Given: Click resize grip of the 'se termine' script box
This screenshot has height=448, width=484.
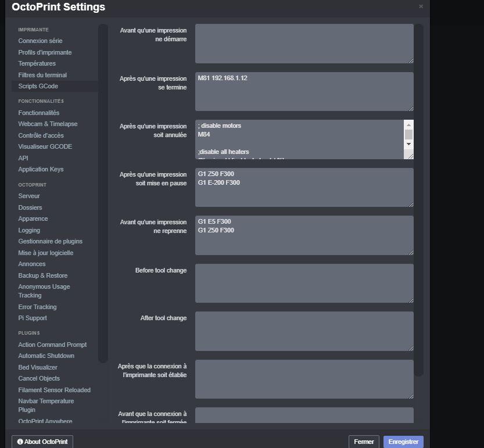Looking at the screenshot, I should coord(411,109).
